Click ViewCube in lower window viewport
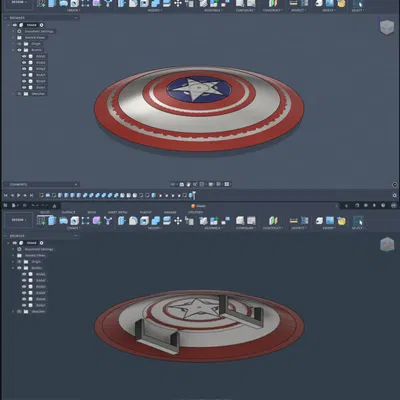 coord(387,244)
